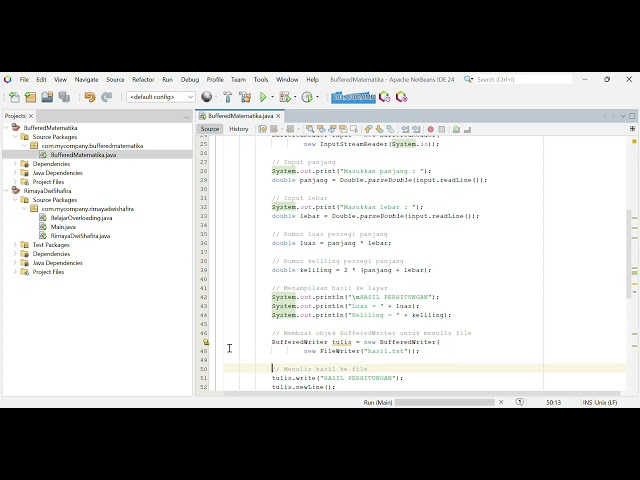This screenshot has width=640, height=480.
Task: Collapse the RimayaDwiShafira project node
Action: (x=6, y=191)
